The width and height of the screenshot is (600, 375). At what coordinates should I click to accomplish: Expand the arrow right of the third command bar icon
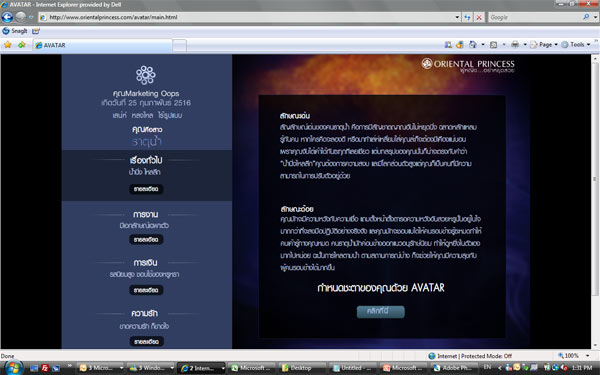click(483, 45)
